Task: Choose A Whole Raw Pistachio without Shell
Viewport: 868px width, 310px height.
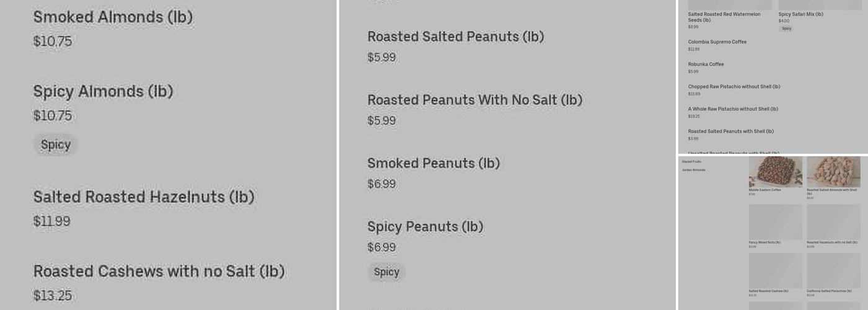Action: point(733,109)
